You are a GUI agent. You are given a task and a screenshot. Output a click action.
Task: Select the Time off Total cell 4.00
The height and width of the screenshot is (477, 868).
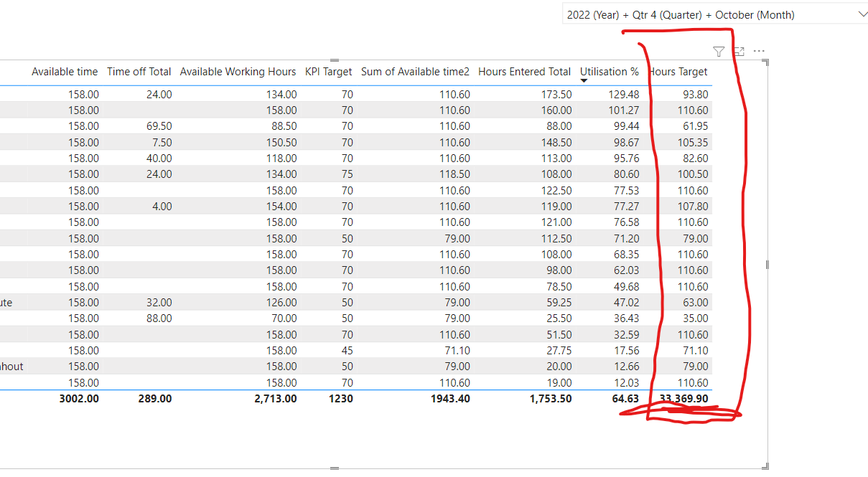point(161,206)
